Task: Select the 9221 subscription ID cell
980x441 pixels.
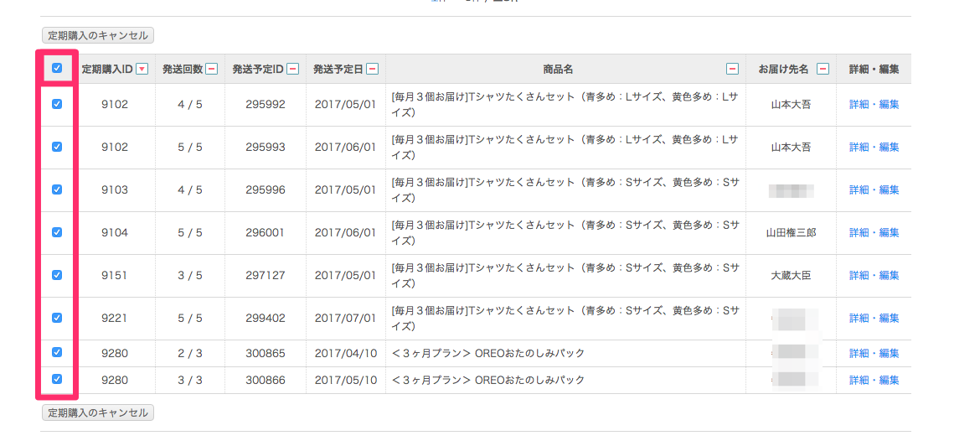Action: (x=115, y=319)
